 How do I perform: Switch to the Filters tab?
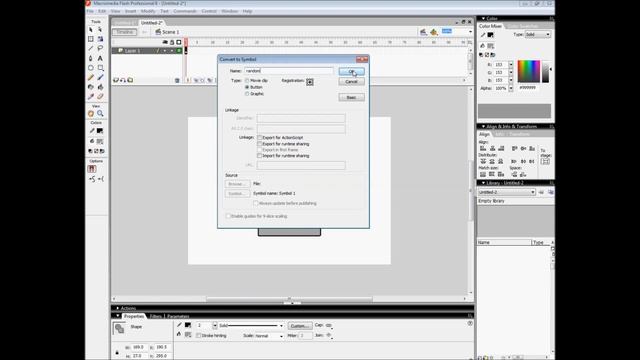coord(156,316)
